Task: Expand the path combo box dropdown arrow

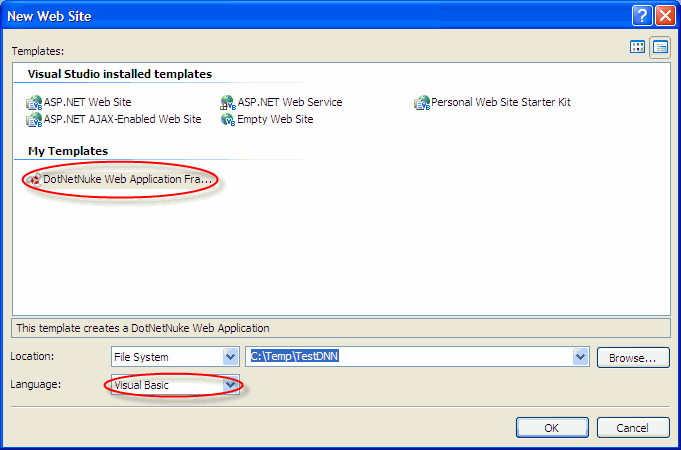Action: coord(581,357)
